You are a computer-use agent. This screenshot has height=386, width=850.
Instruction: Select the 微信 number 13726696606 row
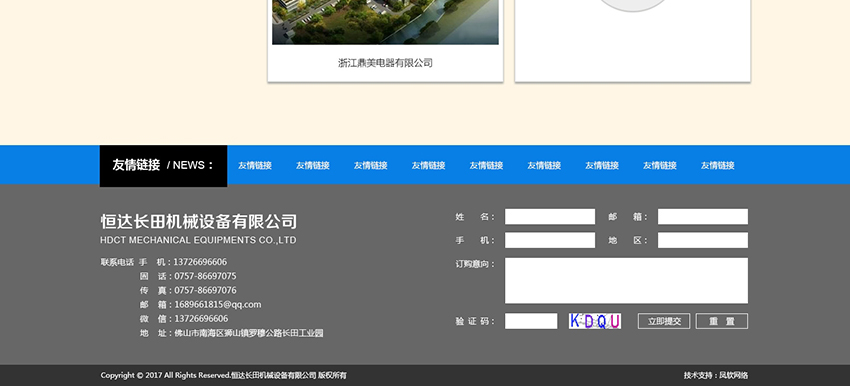click(x=184, y=318)
